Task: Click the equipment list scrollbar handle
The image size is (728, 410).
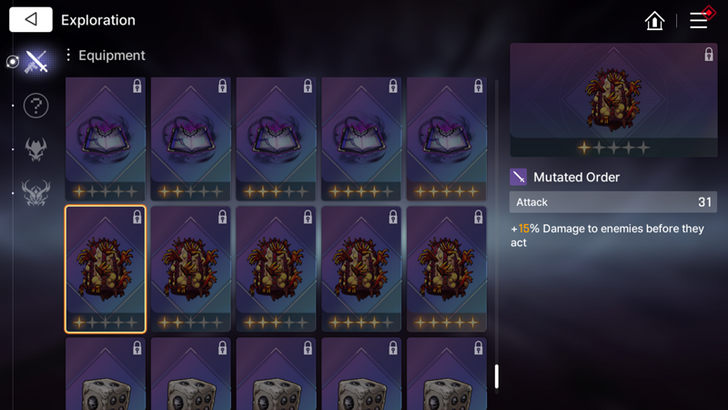Action: [496, 376]
